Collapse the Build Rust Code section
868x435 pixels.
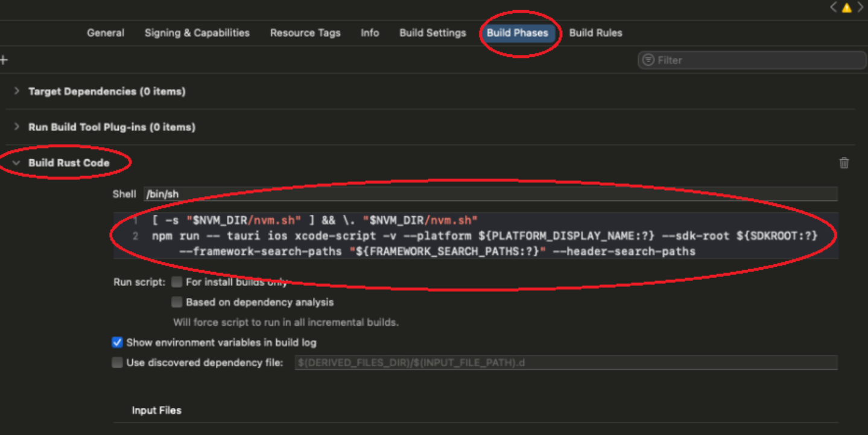tap(17, 163)
